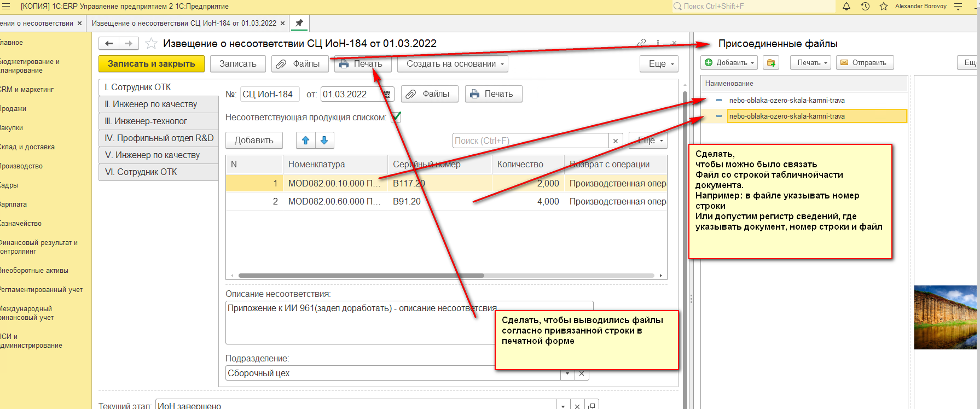This screenshot has width=980, height=409.
Task: Open the 'Добавить' dropdown in attached files
Action: click(x=729, y=63)
